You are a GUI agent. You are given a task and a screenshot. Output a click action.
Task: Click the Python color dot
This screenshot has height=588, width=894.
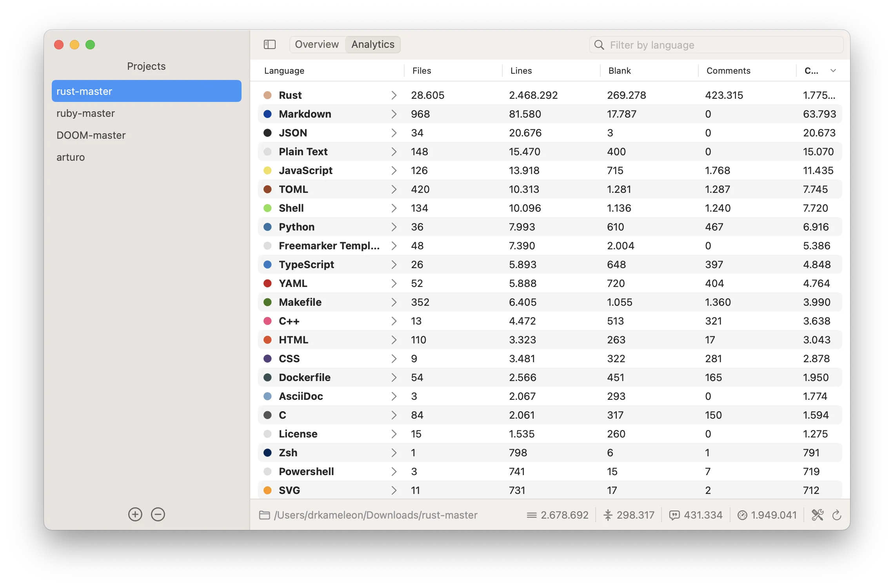click(x=268, y=227)
